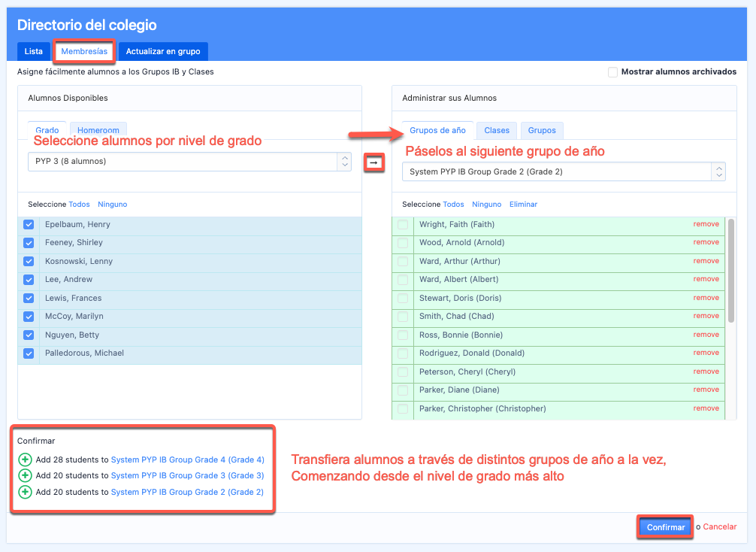756x552 pixels.
Task: Click Ninguno under Alumnos Disponibles
Action: click(x=112, y=205)
